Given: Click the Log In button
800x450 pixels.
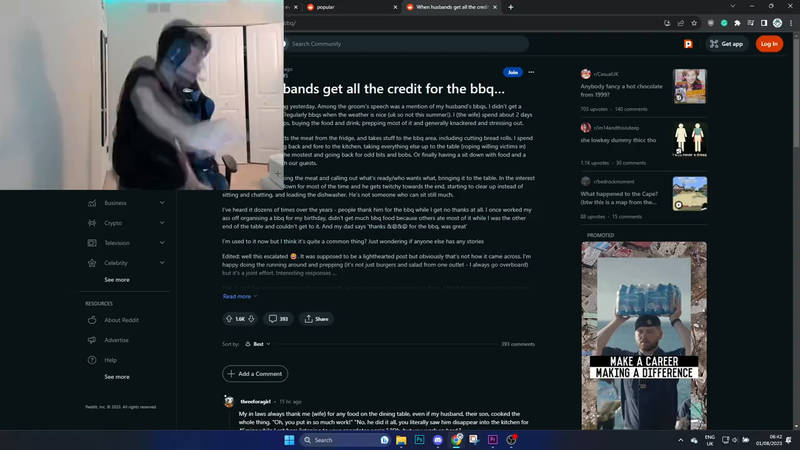Looking at the screenshot, I should (769, 44).
